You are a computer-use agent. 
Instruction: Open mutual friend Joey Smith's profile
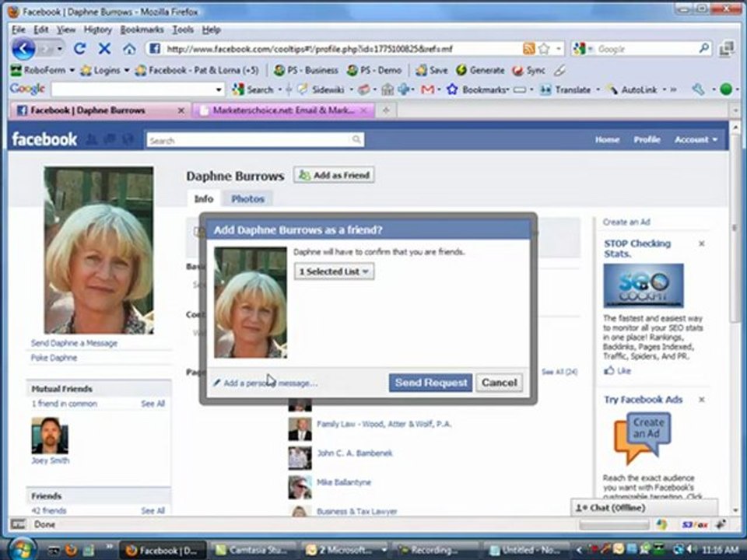click(x=50, y=460)
